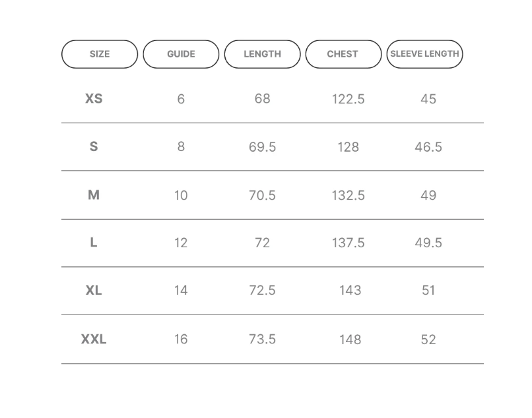Screen dimensions: 532x418
Task: Click guide number 16 in XXL row
Action: (181, 339)
